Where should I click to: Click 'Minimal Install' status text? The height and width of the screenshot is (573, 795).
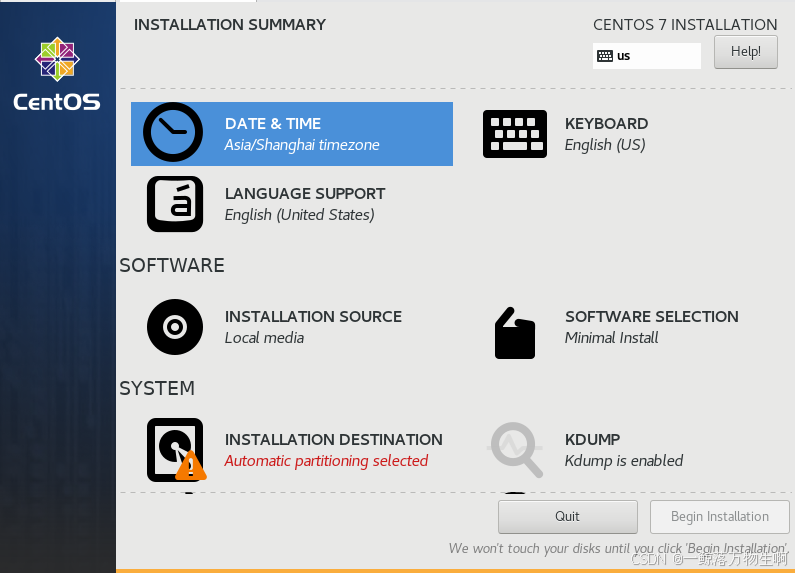tap(611, 338)
